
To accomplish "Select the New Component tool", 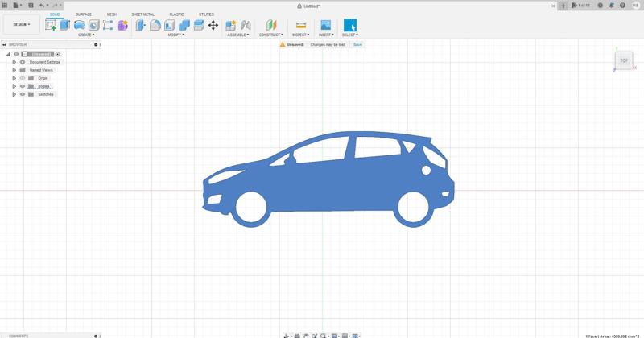I will [x=231, y=25].
